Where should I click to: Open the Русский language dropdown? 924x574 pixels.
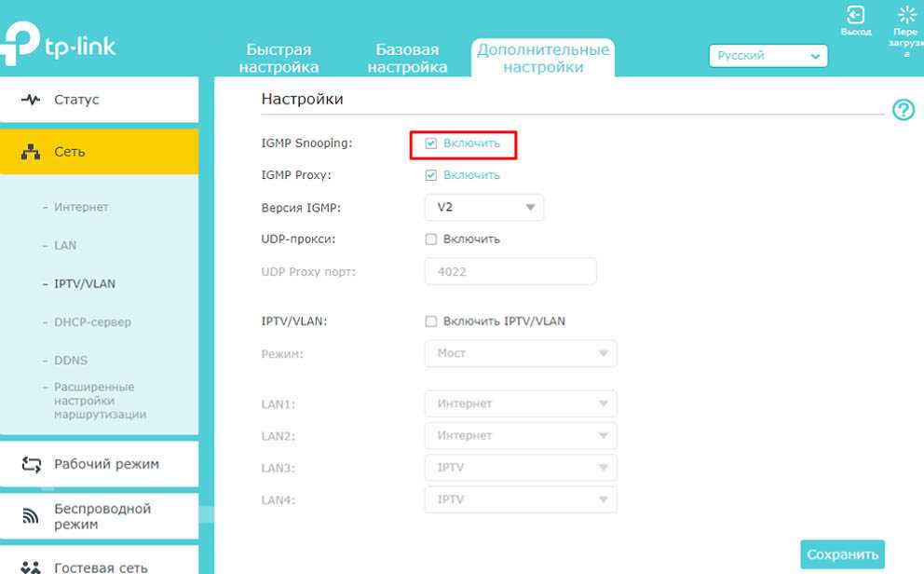point(768,56)
